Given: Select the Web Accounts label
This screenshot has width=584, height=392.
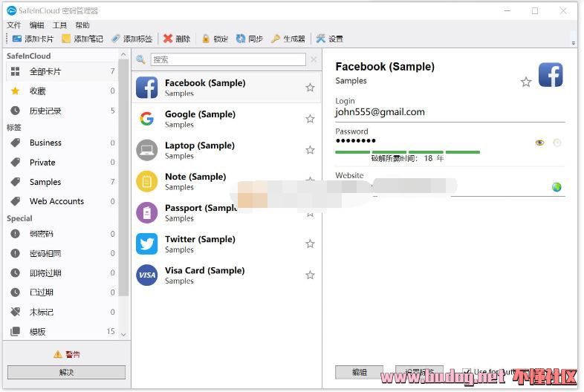Looking at the screenshot, I should (x=62, y=201).
